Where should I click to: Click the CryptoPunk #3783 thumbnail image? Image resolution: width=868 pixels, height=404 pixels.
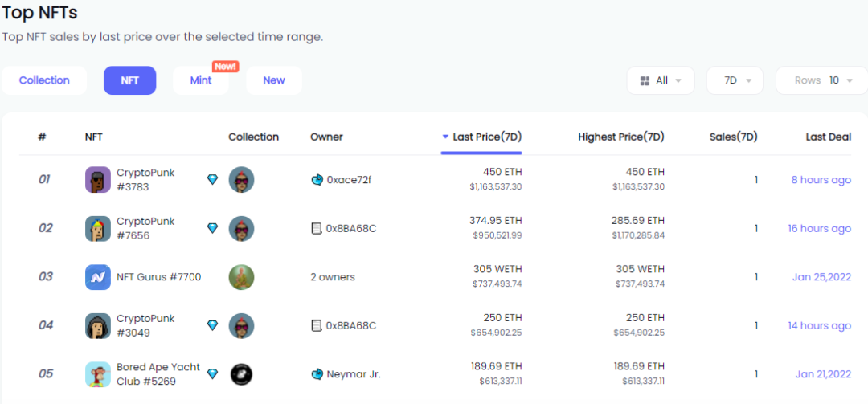98,180
